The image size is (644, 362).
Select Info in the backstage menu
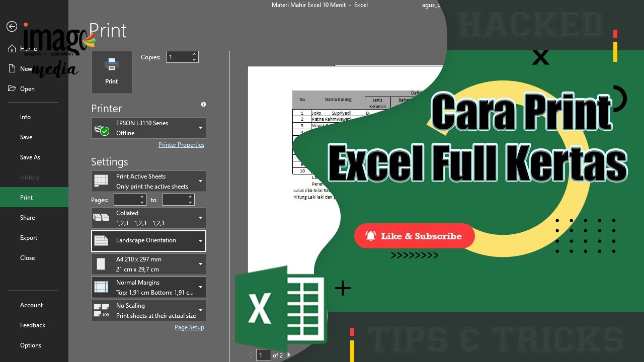(34, 117)
